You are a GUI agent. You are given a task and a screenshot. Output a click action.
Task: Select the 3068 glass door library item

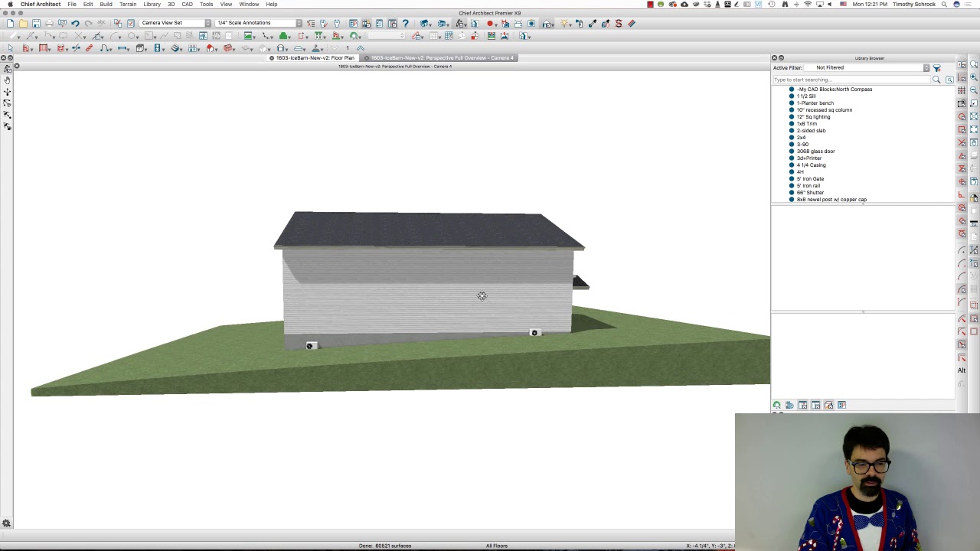click(x=815, y=152)
